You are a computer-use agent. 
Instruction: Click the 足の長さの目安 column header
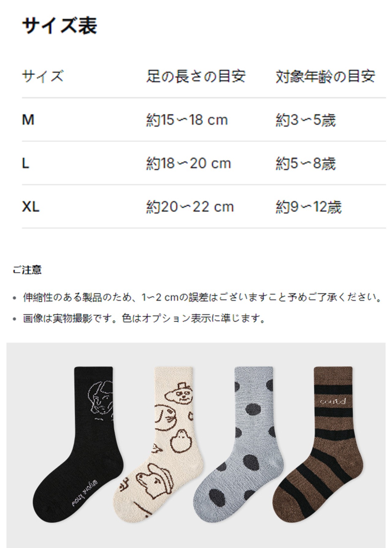pos(196,76)
